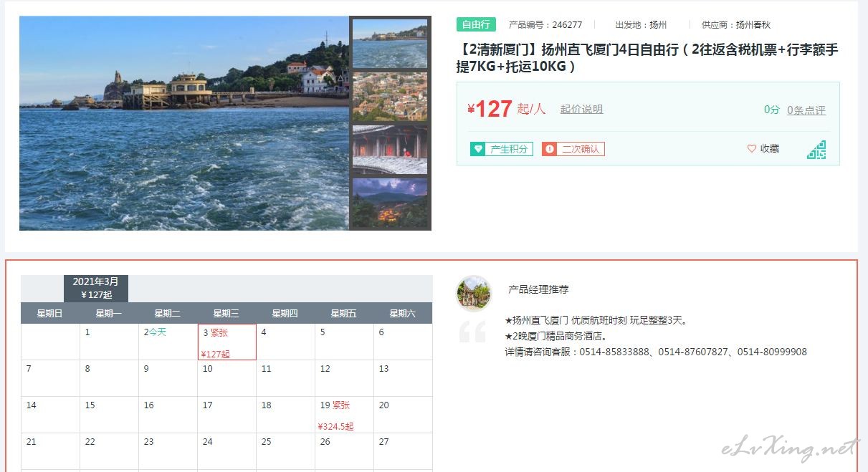868x472 pixels.
Task: Select the date 2 marked 今天
Action: (168, 342)
